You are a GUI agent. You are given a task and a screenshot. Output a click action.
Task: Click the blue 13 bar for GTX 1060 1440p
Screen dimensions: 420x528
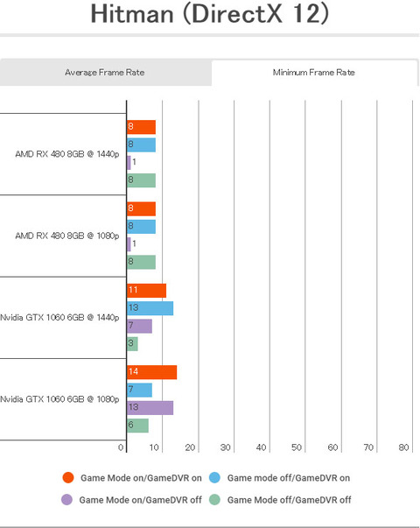click(x=150, y=308)
